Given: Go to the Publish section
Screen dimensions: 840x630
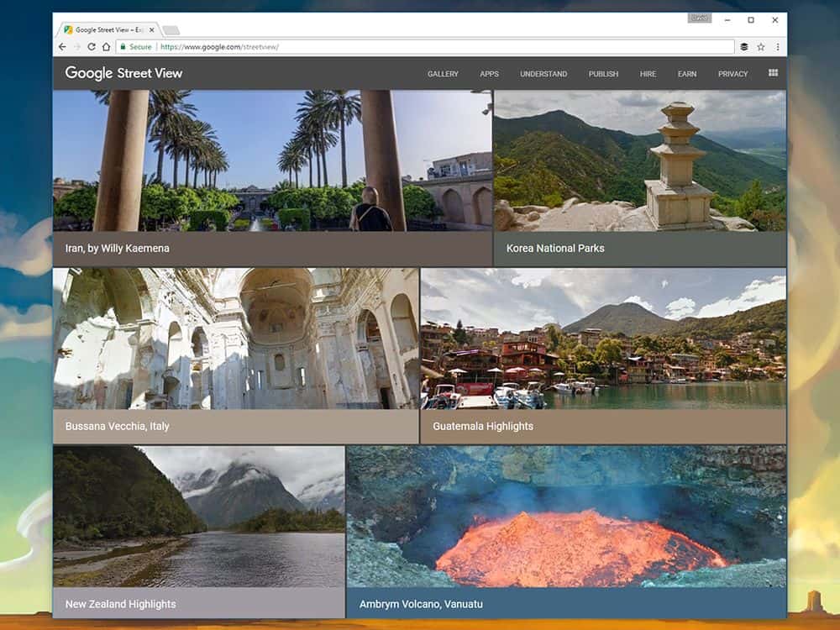Looking at the screenshot, I should coord(603,74).
